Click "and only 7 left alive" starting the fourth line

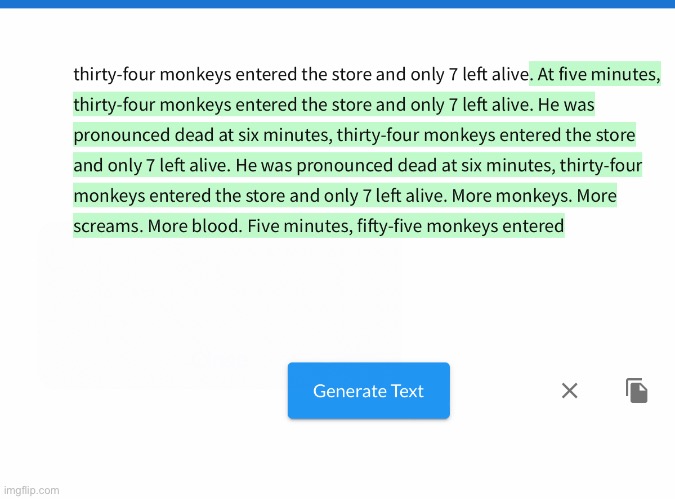coord(150,166)
